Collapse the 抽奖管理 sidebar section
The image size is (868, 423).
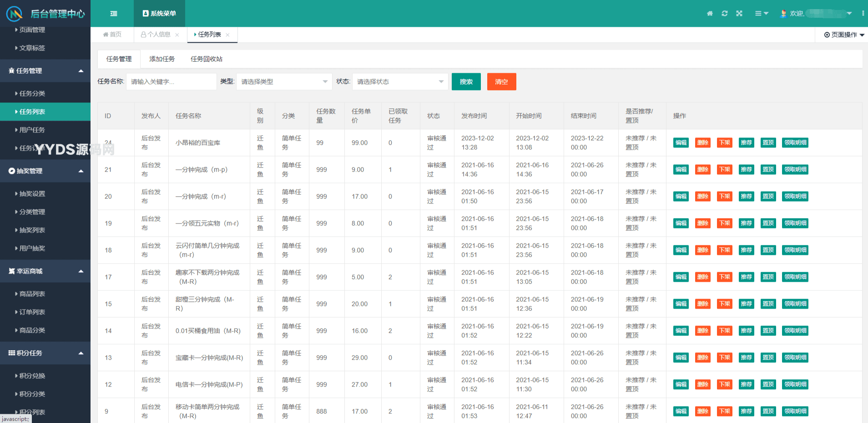point(45,171)
